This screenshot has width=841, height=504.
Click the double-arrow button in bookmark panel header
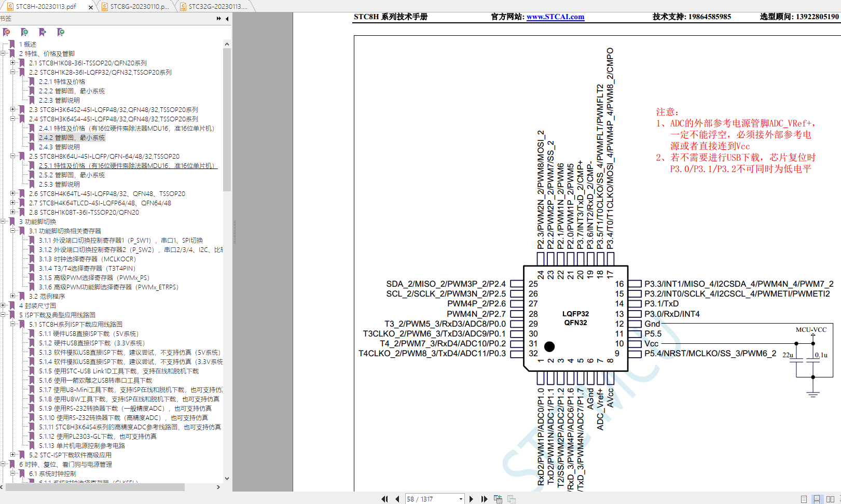click(218, 19)
